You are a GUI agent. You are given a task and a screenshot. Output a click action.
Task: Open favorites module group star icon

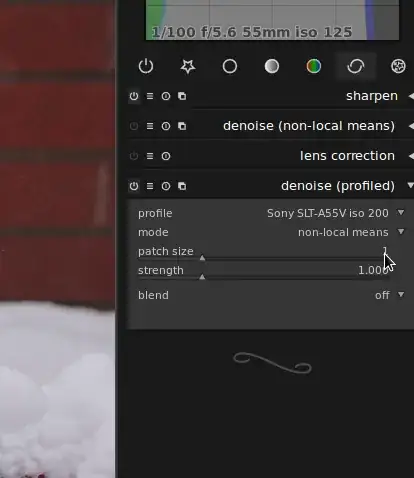click(x=188, y=66)
